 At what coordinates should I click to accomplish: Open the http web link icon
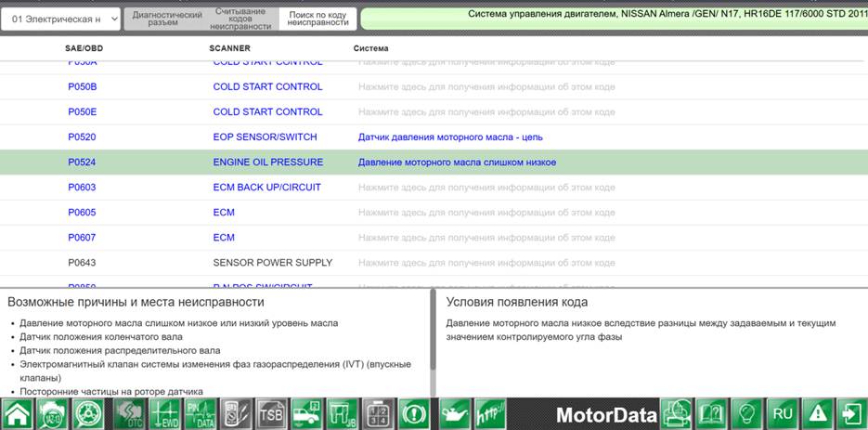(490, 414)
